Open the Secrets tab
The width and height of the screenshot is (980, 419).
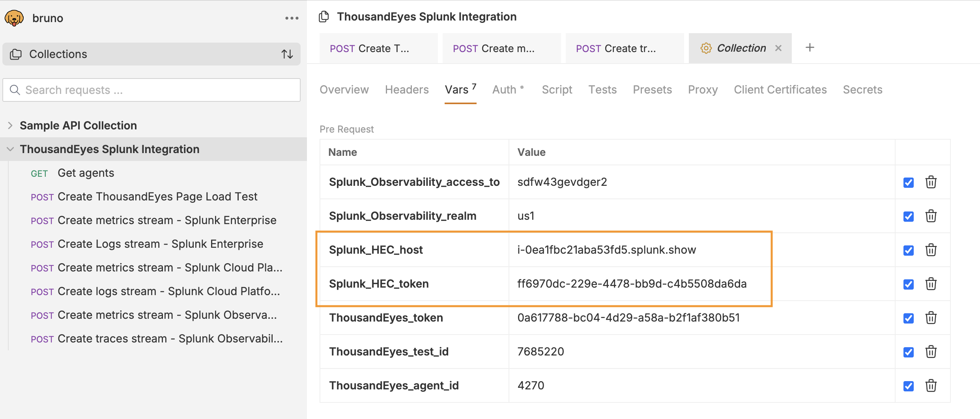[x=862, y=90]
